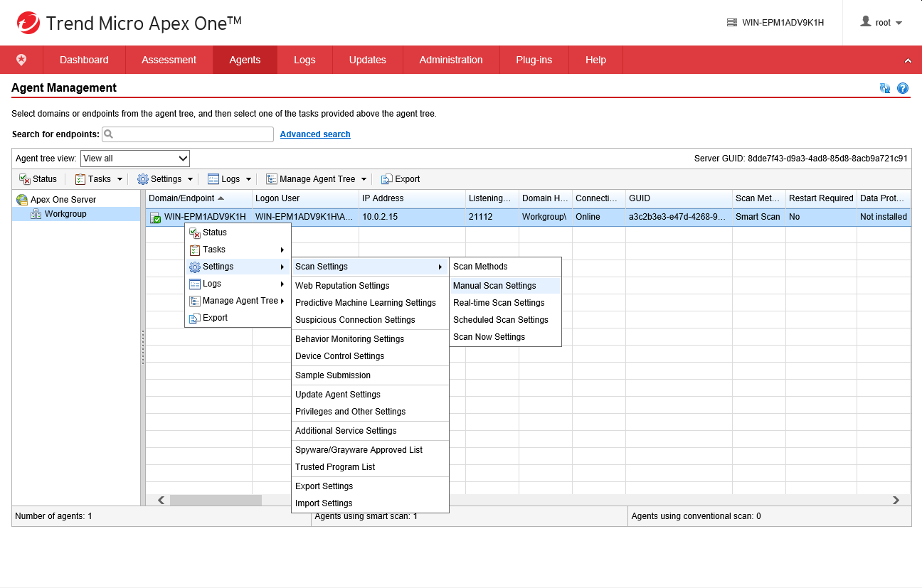Open the toolbar Settings dropdown arrow

pyautogui.click(x=190, y=179)
